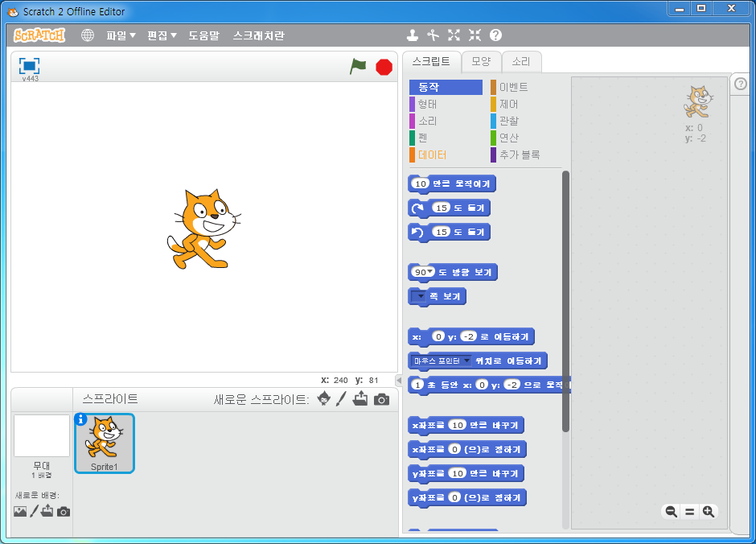The width and height of the screenshot is (756, 544).
Task: Open the 스크래치란 menu
Action: click(259, 35)
